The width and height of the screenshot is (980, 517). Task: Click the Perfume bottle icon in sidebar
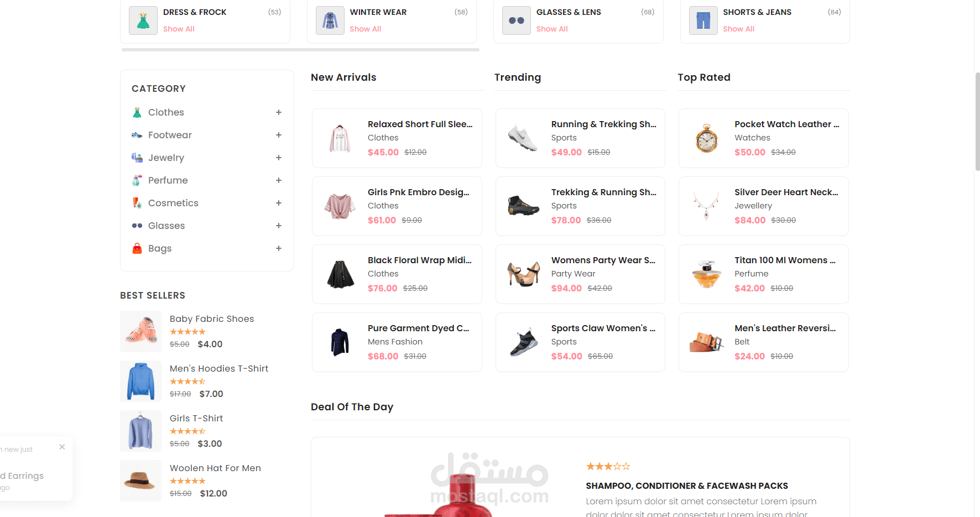[x=137, y=180]
